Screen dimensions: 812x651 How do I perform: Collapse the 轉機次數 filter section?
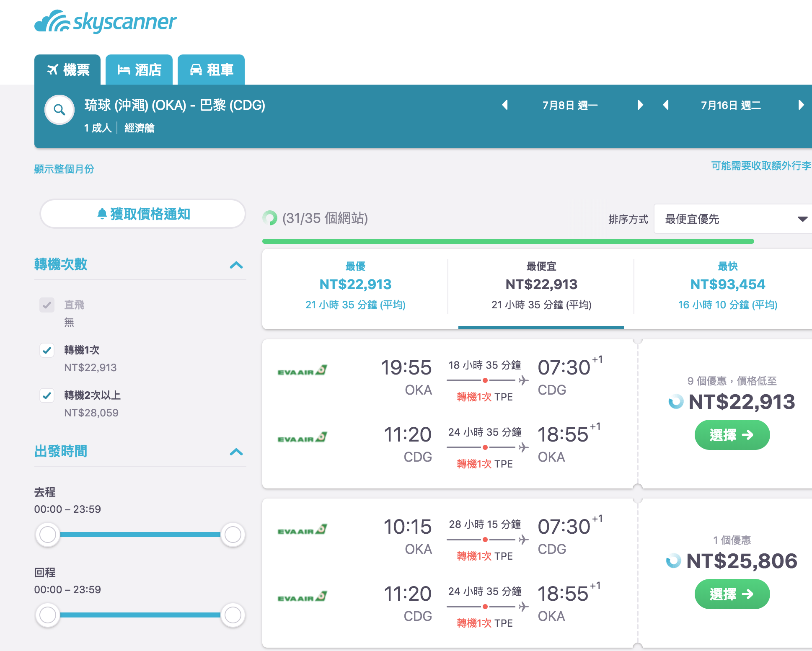(236, 265)
